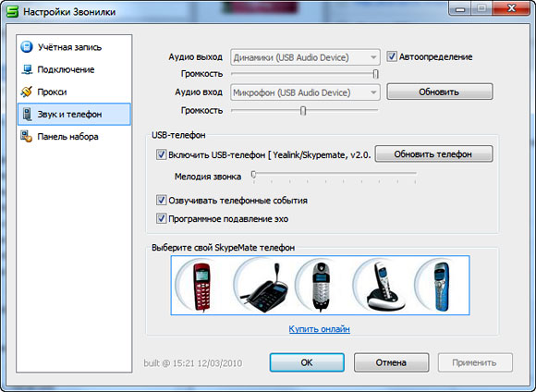Click the green app icon in title bar

tap(13, 11)
